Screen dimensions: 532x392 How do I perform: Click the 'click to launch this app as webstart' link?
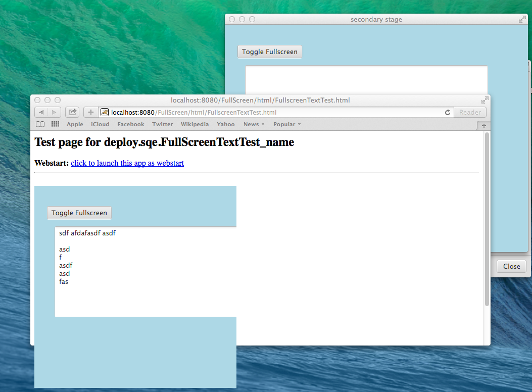127,163
